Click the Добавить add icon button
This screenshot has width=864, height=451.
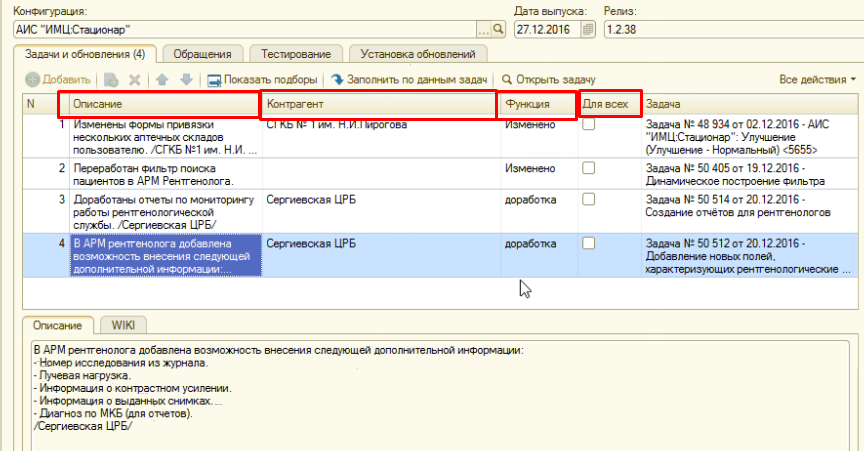click(58, 80)
